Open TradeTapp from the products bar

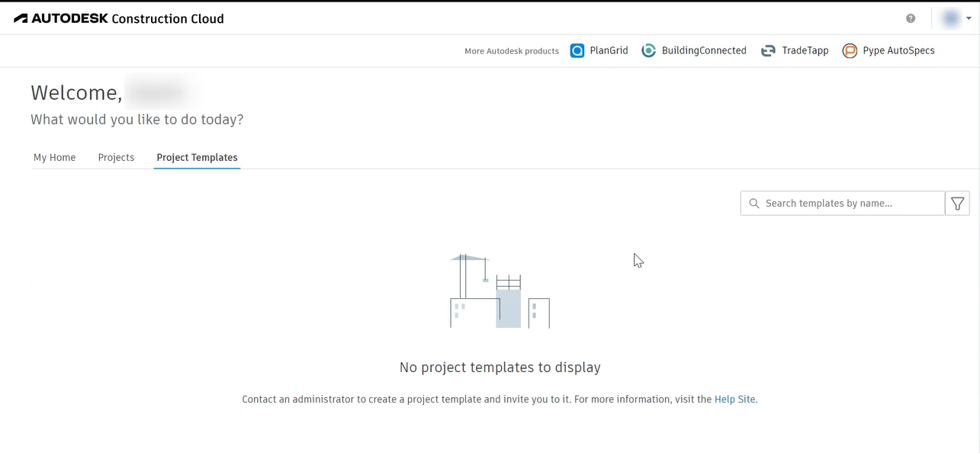[766, 50]
